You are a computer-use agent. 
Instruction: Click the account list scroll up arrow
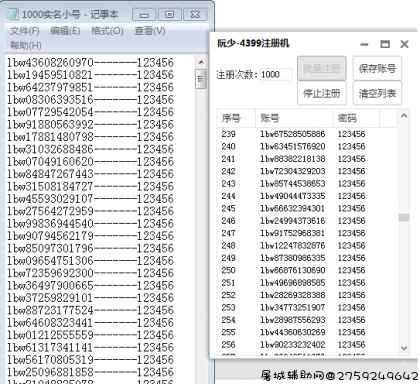click(404, 116)
